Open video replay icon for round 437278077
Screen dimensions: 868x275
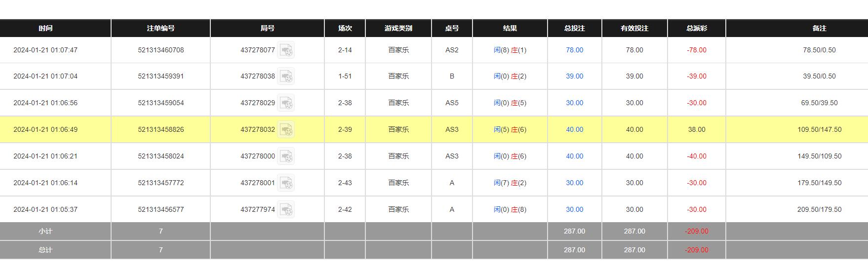[286, 50]
